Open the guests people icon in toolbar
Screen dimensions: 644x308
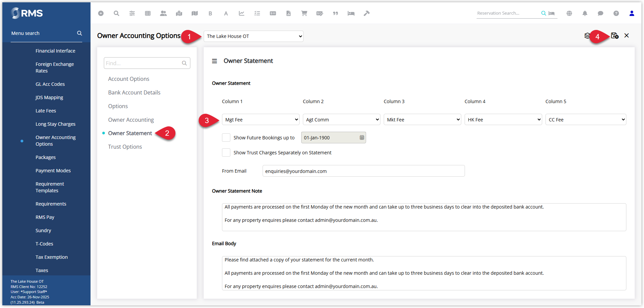(x=163, y=13)
